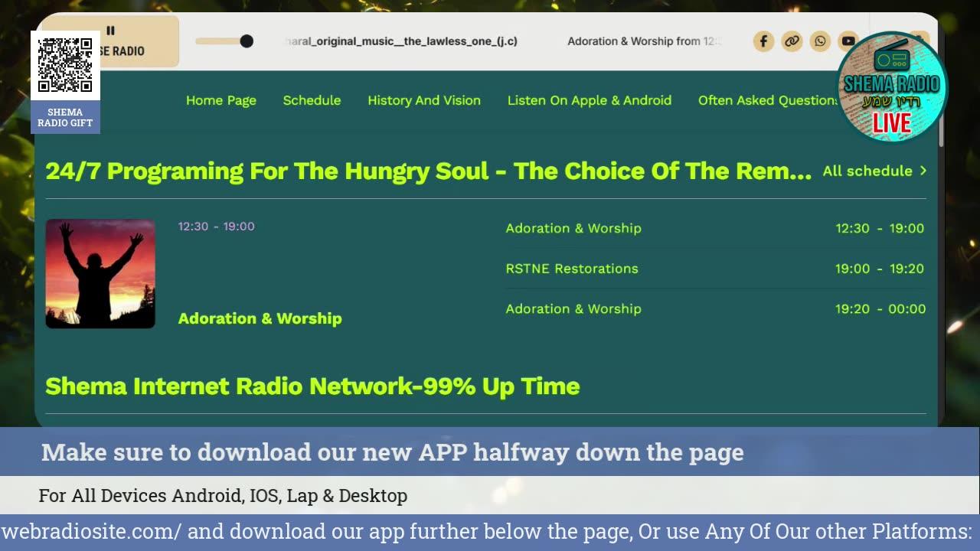This screenshot has height=551, width=980.
Task: Click the Adoration & Worship from ticker text
Action: click(645, 41)
